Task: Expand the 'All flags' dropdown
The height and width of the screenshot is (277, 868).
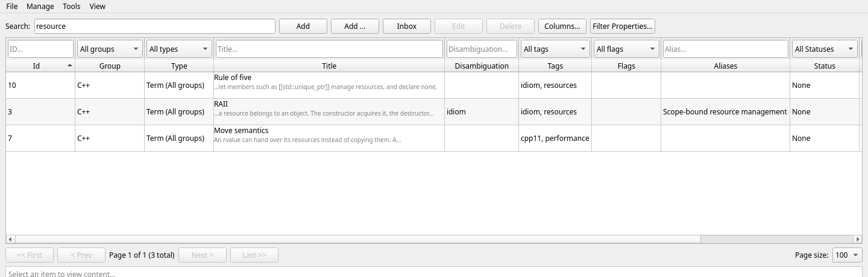Action: [x=626, y=49]
